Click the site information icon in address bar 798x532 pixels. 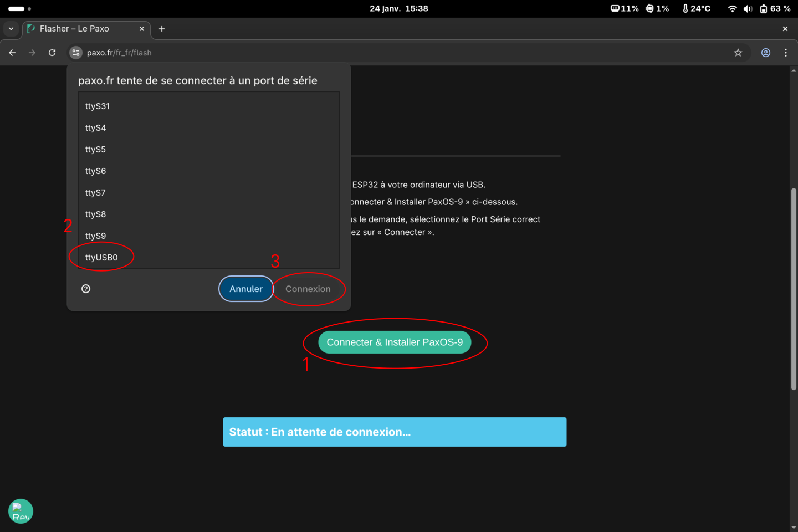[75, 52]
